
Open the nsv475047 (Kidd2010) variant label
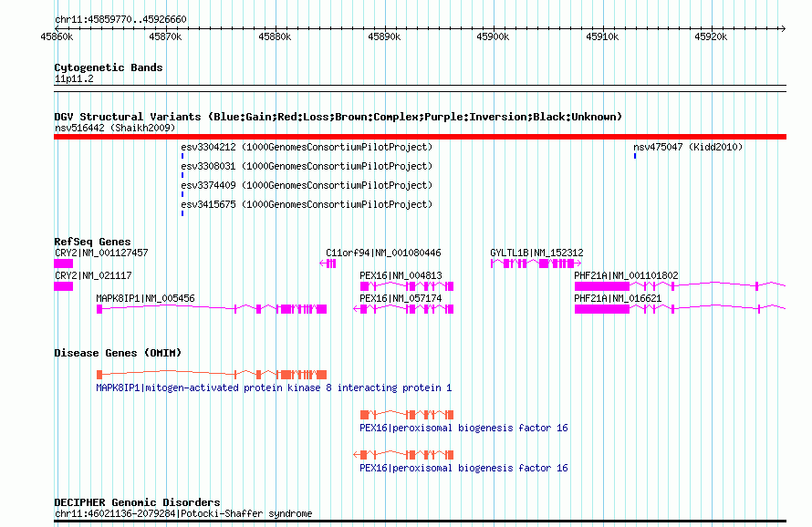688,147
